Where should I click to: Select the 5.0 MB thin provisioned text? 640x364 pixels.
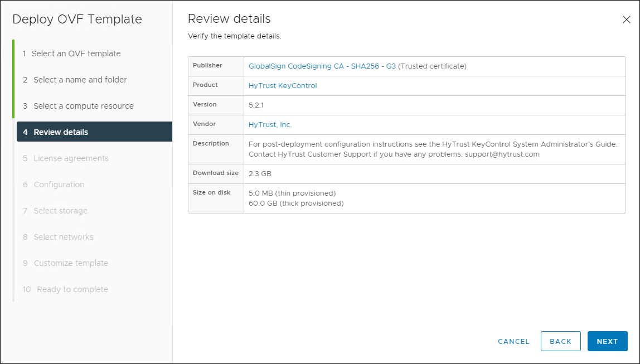[x=292, y=193]
